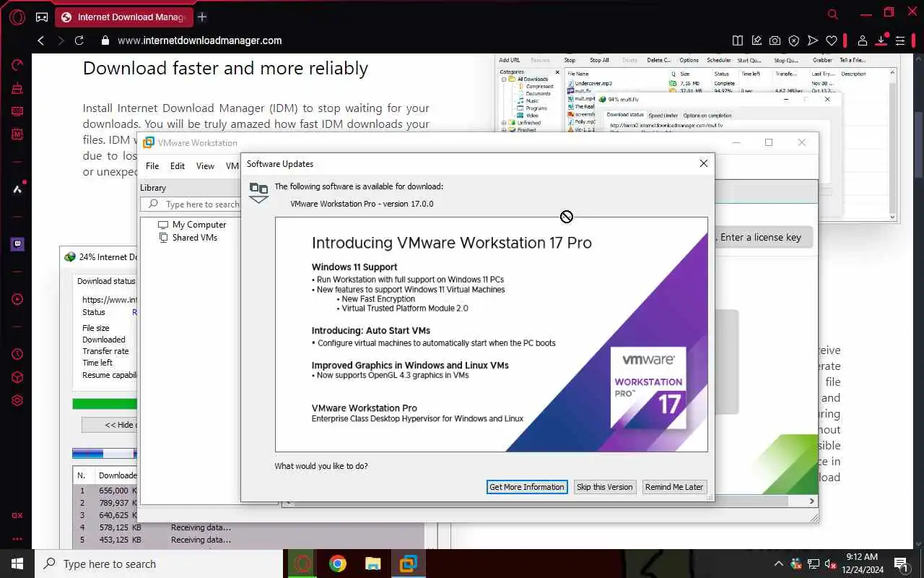
Task: Click Remind Me Later button
Action: pyautogui.click(x=674, y=487)
